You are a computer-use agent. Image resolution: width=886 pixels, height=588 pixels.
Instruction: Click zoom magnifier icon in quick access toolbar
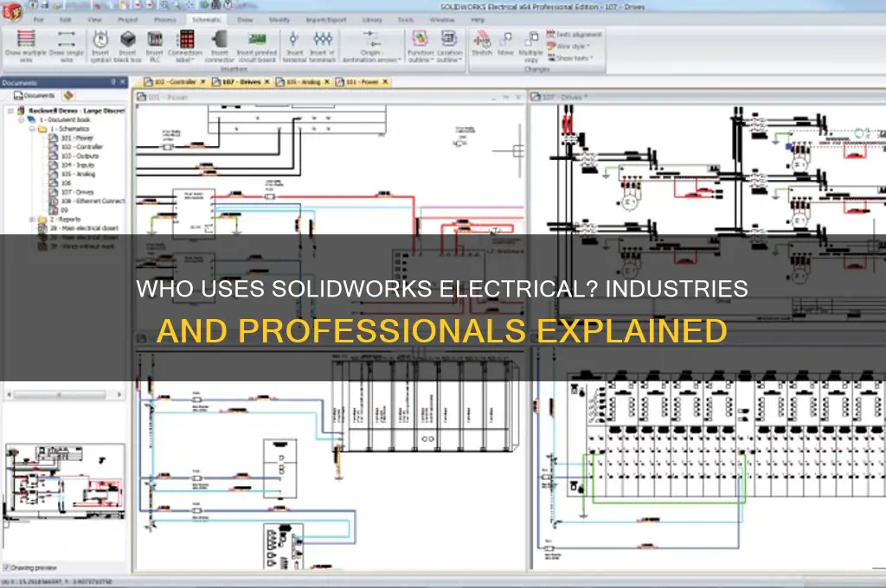(164, 5)
